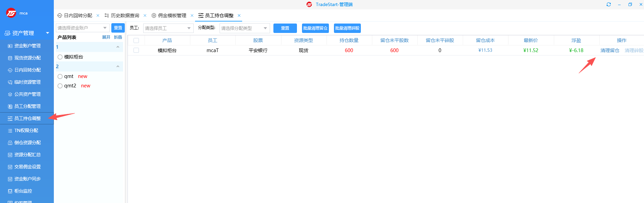Close the 佣金模板管理 tab
The width and height of the screenshot is (644, 203).
pyautogui.click(x=192, y=15)
